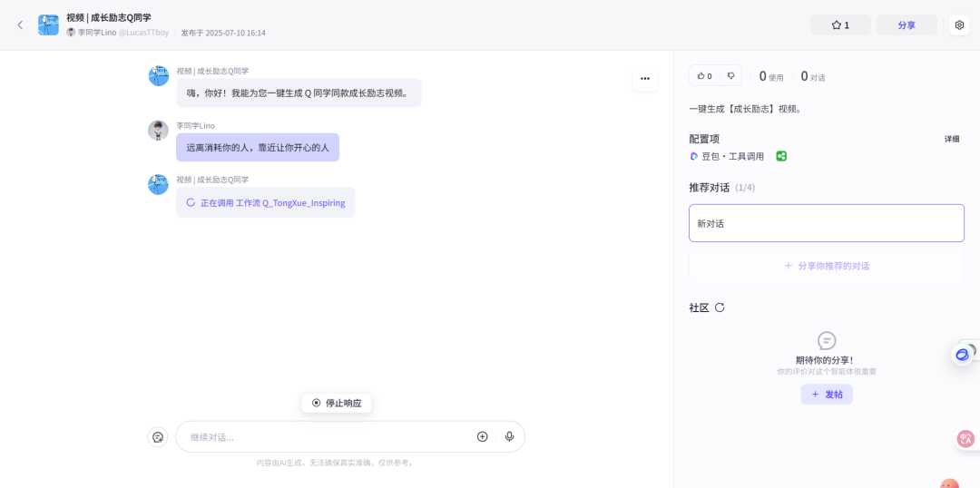The height and width of the screenshot is (488, 980).
Task: Click the green workflow icon in 配置项
Action: pos(781,156)
